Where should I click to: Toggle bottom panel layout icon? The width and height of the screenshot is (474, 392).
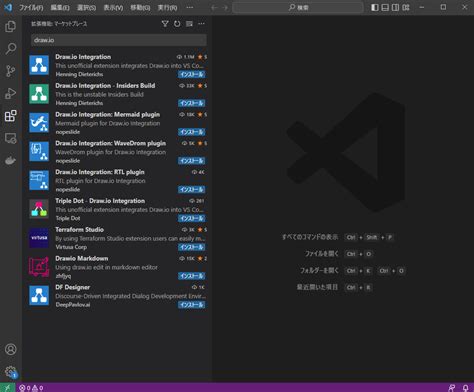[x=385, y=7]
